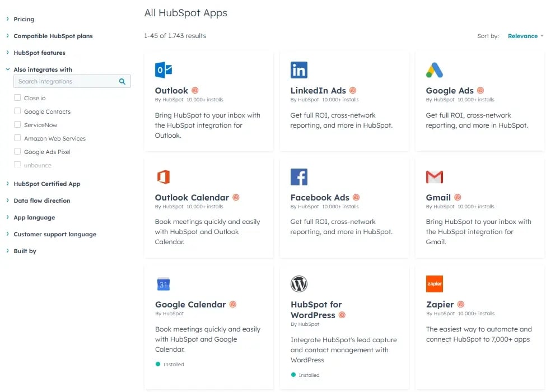Click the Gmail envelope logo
560x392 pixels.
[435, 177]
